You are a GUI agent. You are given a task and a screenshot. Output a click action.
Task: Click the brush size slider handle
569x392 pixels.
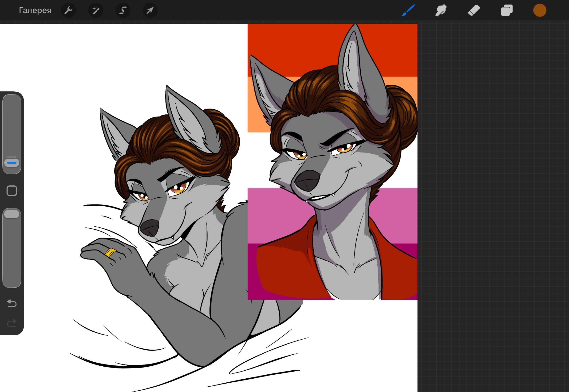[x=12, y=163]
